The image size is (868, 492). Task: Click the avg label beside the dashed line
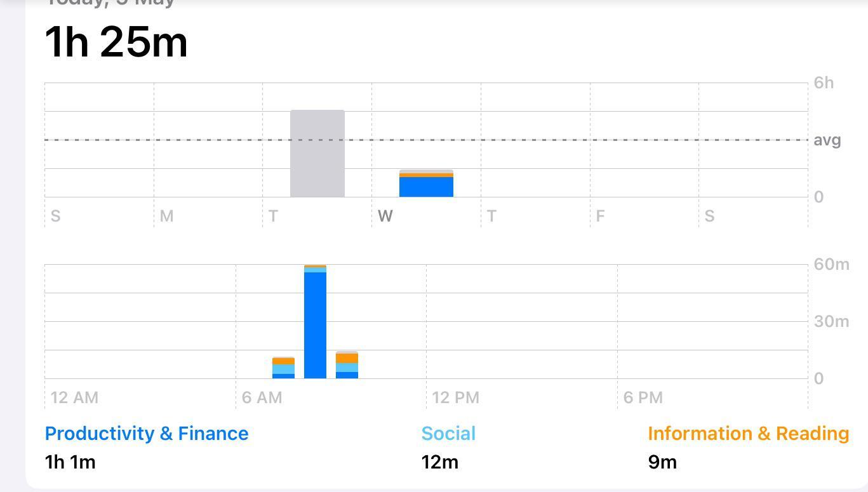point(827,140)
